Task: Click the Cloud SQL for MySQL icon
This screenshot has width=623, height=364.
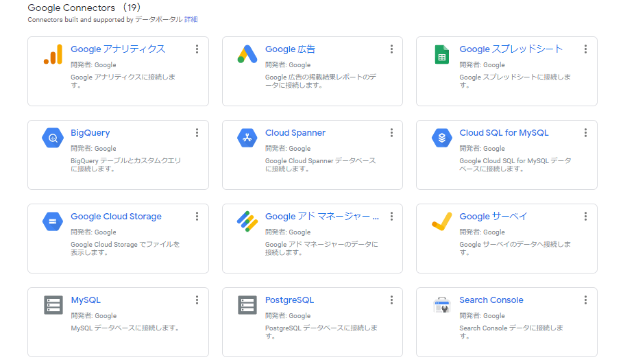Action: click(x=442, y=138)
